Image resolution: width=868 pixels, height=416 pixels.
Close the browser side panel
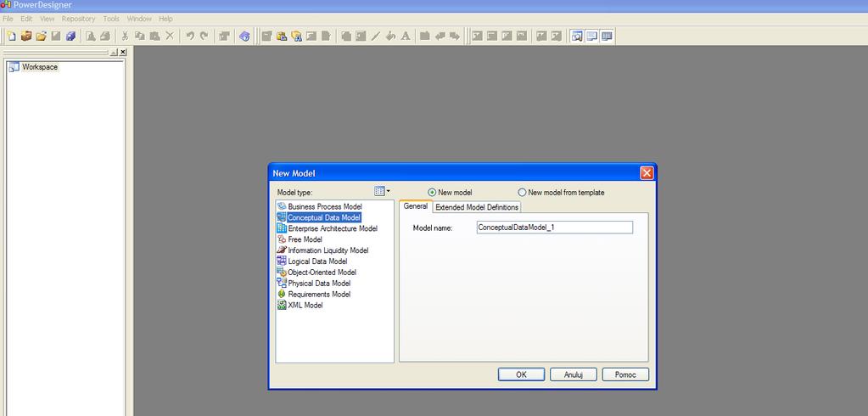[x=123, y=52]
